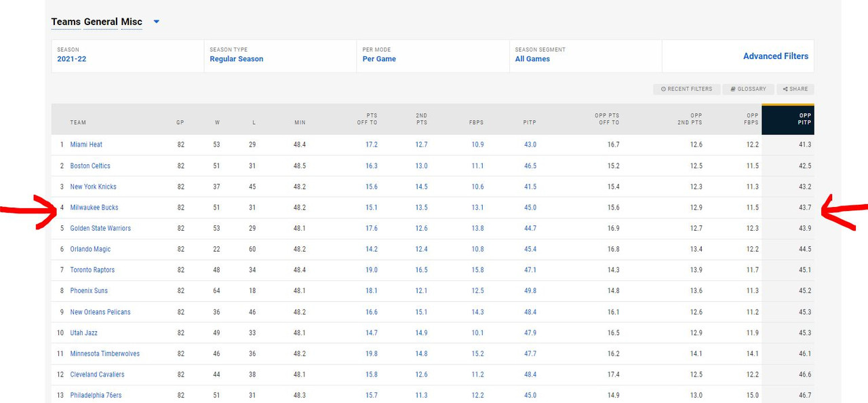The width and height of the screenshot is (868, 403).
Task: Select Bucks OPP PITP cell 43.7
Action: [805, 208]
